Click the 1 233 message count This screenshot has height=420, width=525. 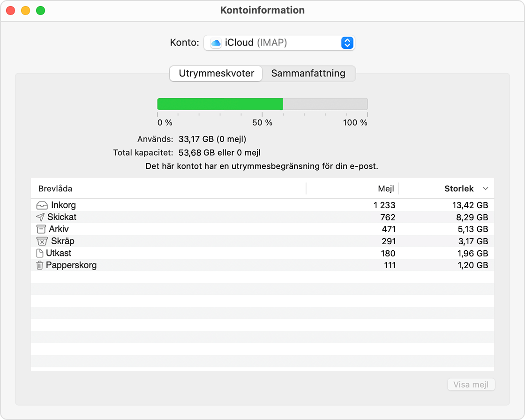pyautogui.click(x=384, y=205)
